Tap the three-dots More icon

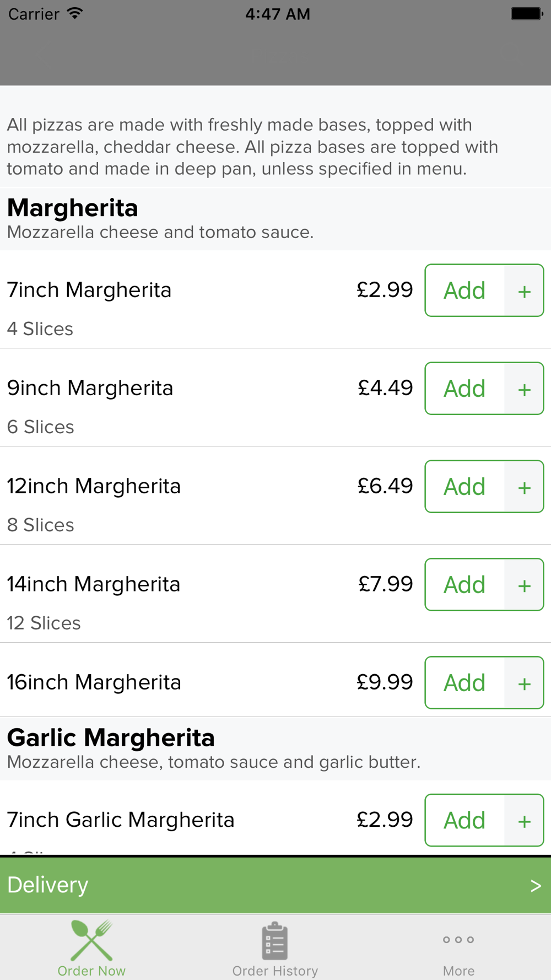(x=458, y=940)
